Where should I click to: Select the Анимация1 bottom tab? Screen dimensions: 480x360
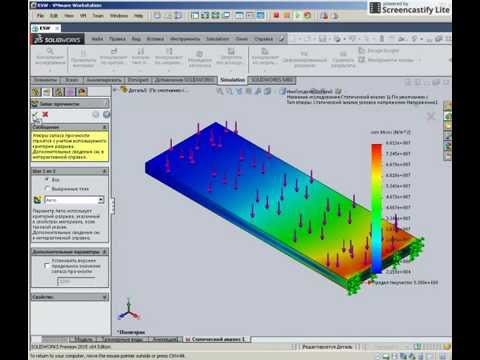coord(165,339)
